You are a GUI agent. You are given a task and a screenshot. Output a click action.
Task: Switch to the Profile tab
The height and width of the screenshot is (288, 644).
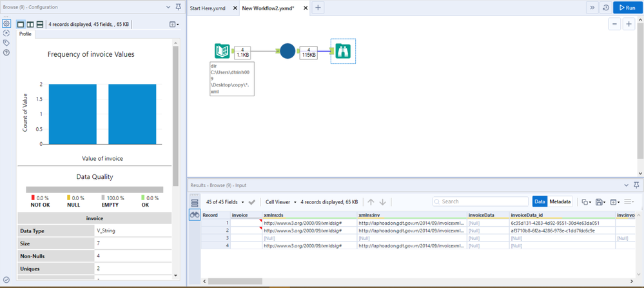pos(26,34)
